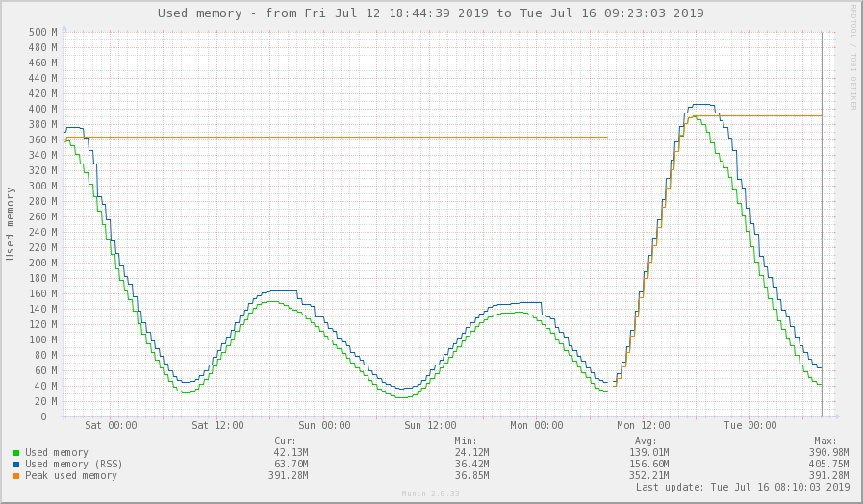Click the 'Last update' timestamp text
The width and height of the screenshot is (863, 504).
[x=743, y=487]
